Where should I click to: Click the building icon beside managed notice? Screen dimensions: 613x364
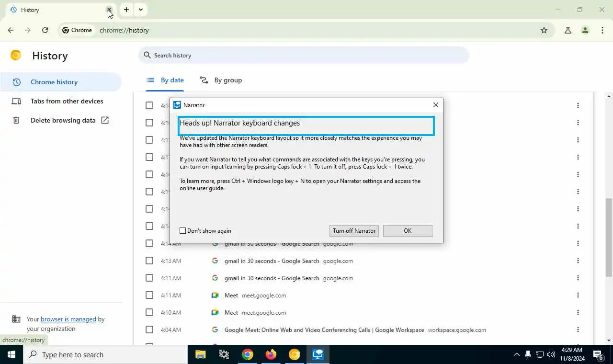coord(16,319)
